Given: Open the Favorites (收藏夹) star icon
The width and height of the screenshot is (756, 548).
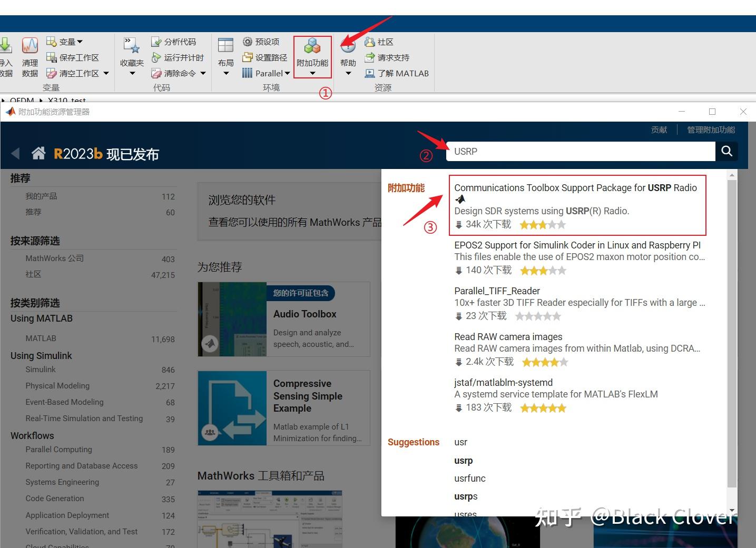Looking at the screenshot, I should pos(132,46).
